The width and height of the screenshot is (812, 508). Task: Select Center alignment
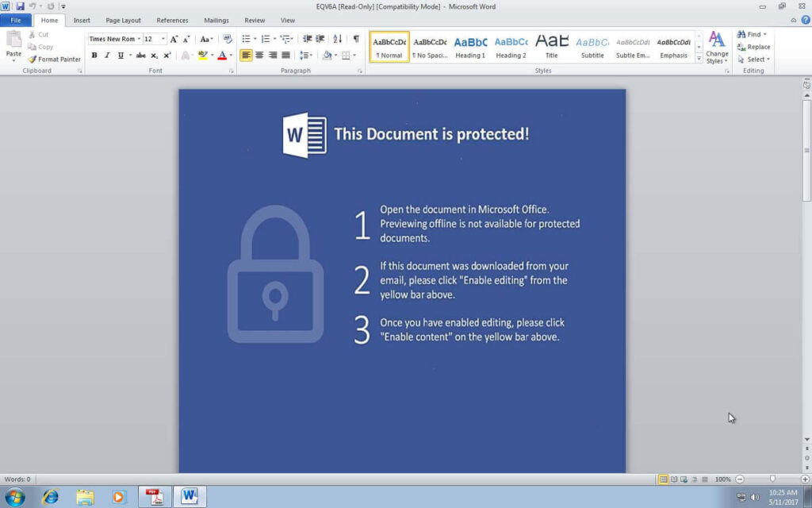point(259,55)
